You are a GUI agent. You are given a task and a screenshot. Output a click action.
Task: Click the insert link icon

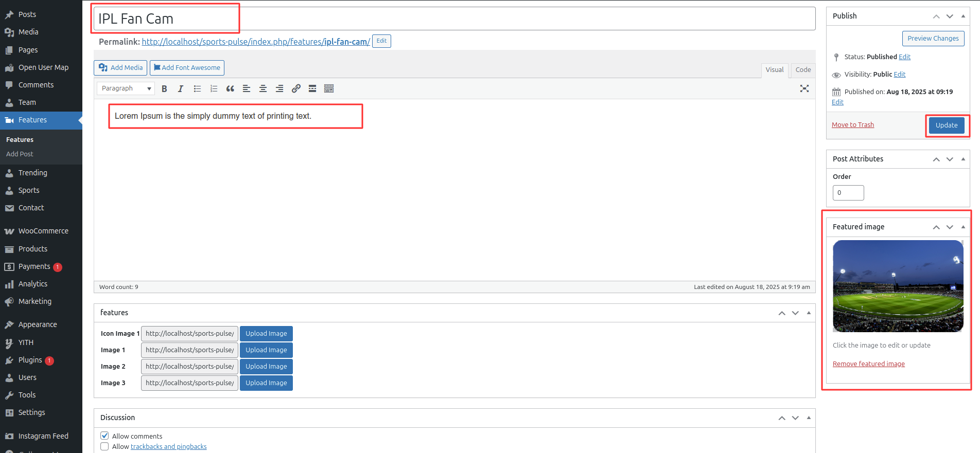pyautogui.click(x=296, y=88)
